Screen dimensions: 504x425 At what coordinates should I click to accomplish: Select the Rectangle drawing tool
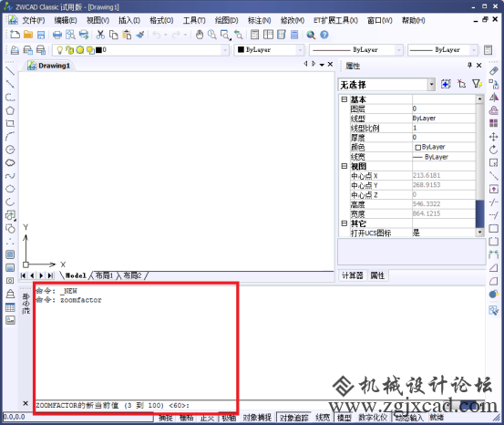(x=10, y=123)
